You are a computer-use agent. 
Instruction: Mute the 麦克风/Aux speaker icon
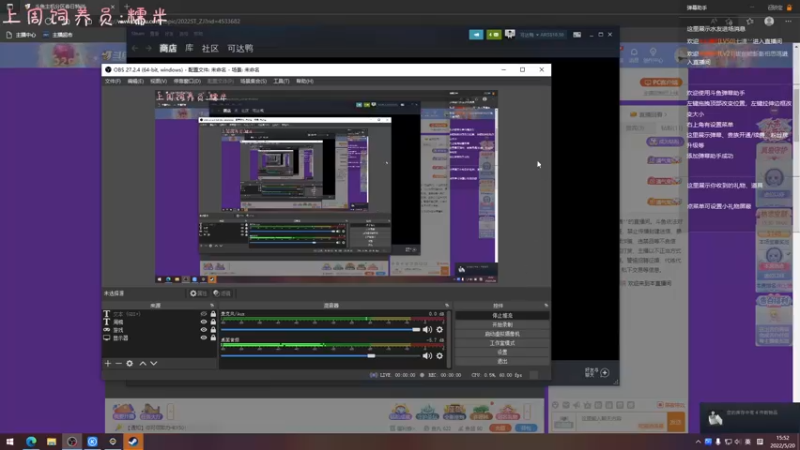click(x=427, y=330)
